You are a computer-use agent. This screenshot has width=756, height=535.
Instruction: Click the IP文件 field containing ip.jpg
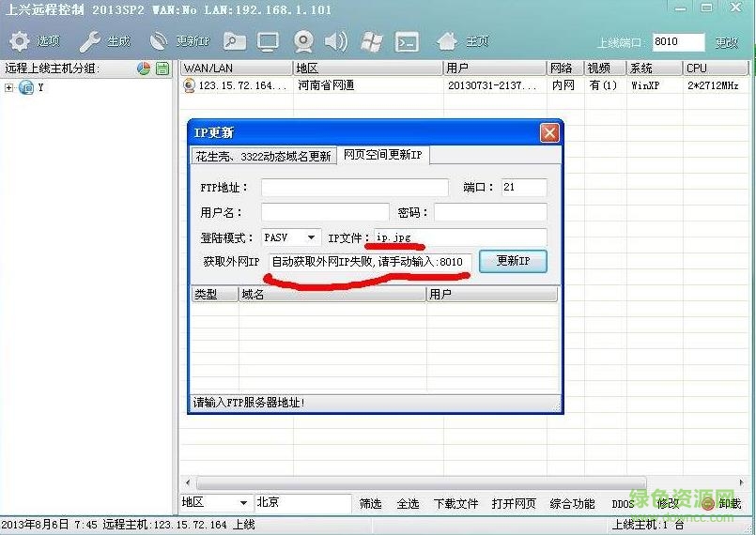[460, 237]
